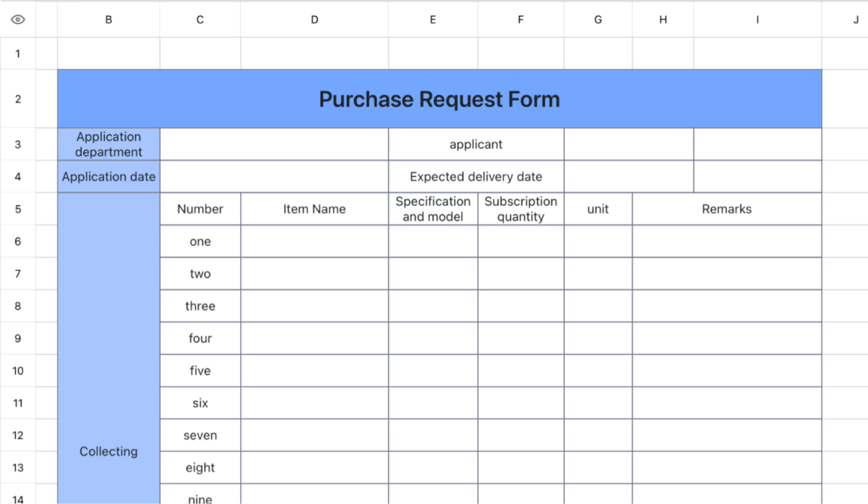Click empty field beside Application department

tap(274, 145)
